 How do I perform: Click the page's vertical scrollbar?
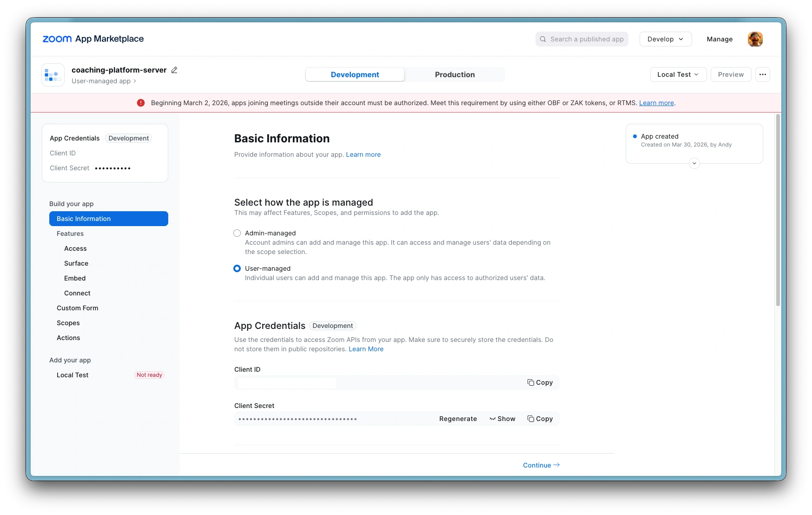778,209
